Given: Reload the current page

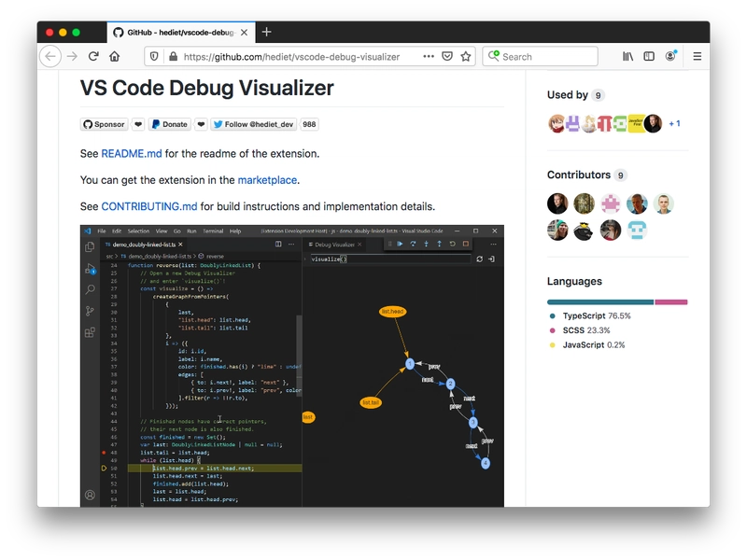Looking at the screenshot, I should pyautogui.click(x=93, y=57).
